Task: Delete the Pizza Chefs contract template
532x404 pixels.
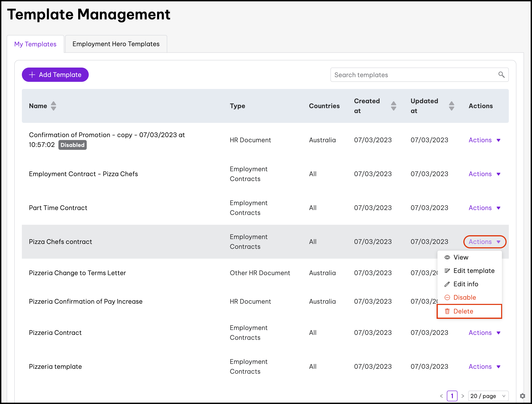Action: point(463,311)
